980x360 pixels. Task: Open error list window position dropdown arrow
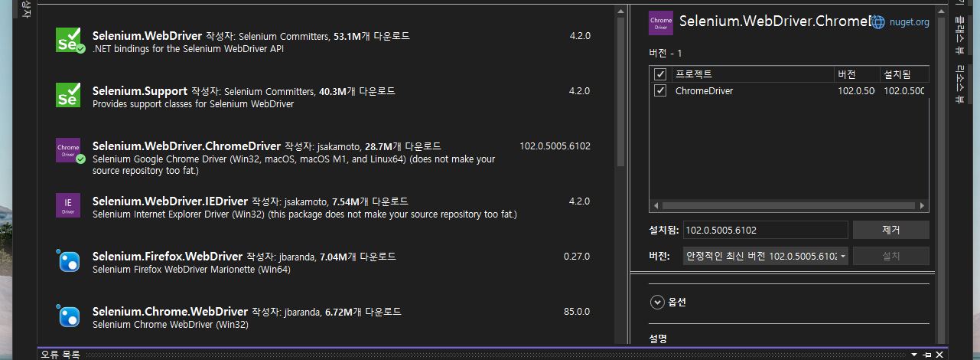[913, 355]
